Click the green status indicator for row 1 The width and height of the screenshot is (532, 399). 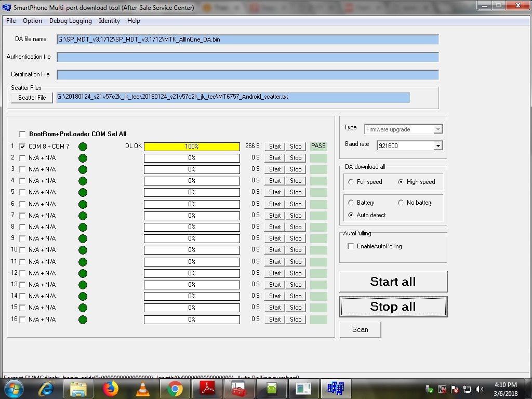click(x=83, y=147)
